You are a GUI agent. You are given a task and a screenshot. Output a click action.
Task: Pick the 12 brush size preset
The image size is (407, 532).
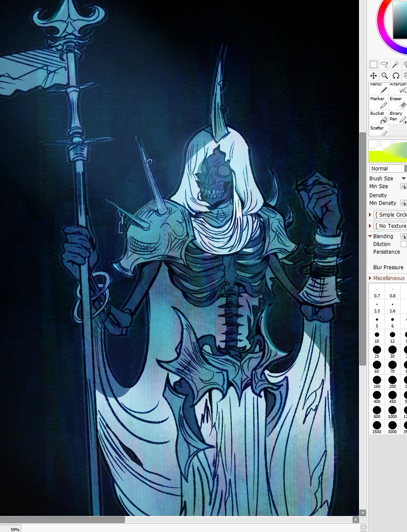click(x=392, y=337)
